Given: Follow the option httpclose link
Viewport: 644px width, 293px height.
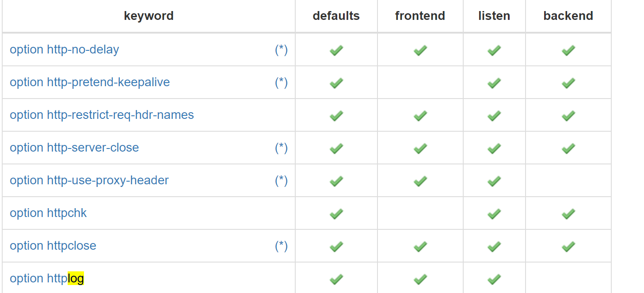Looking at the screenshot, I should [x=53, y=246].
